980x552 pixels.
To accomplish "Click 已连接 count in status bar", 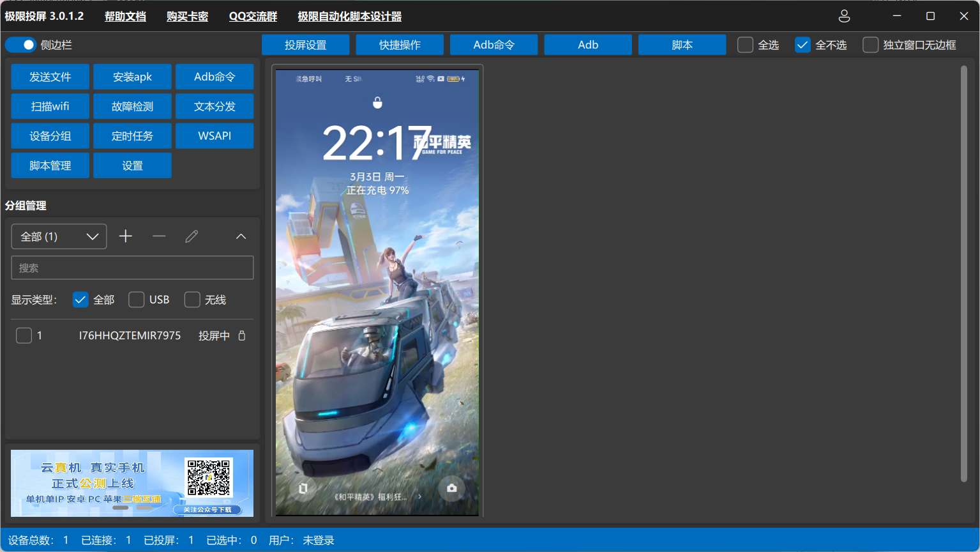I will [106, 540].
